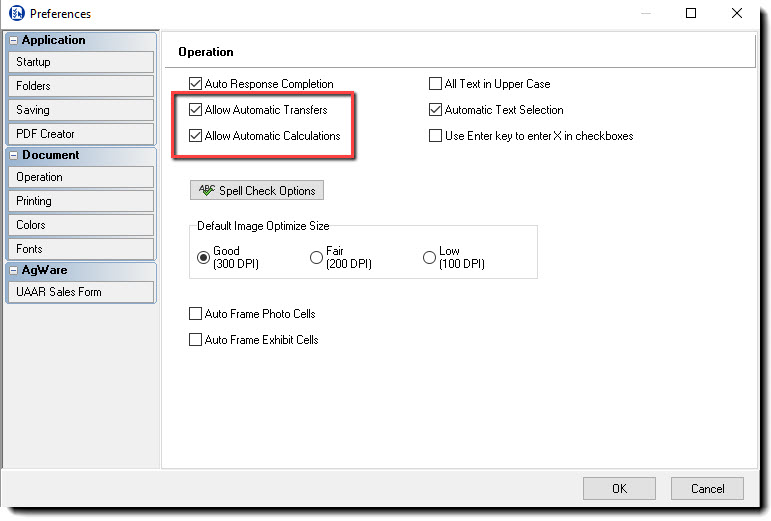Viewport: 771px width, 521px height.
Task: Collapse the Application section
Action: (14, 41)
